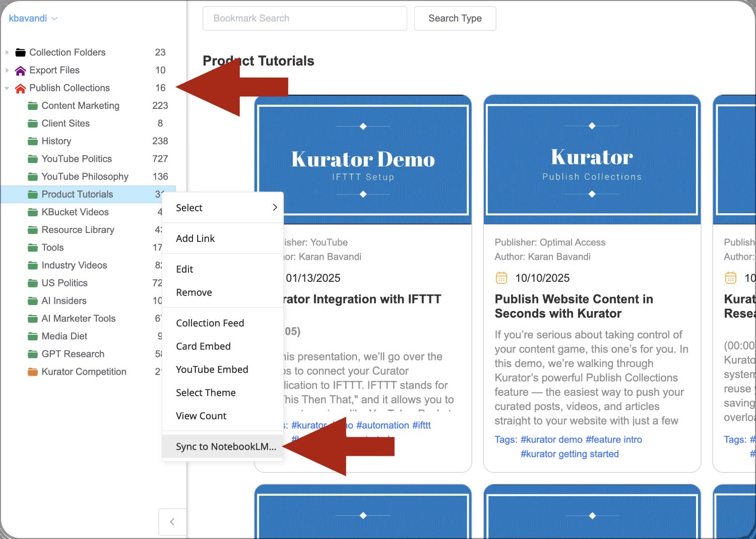Click the #kurator getting started tag link
The height and width of the screenshot is (539, 756).
570,454
